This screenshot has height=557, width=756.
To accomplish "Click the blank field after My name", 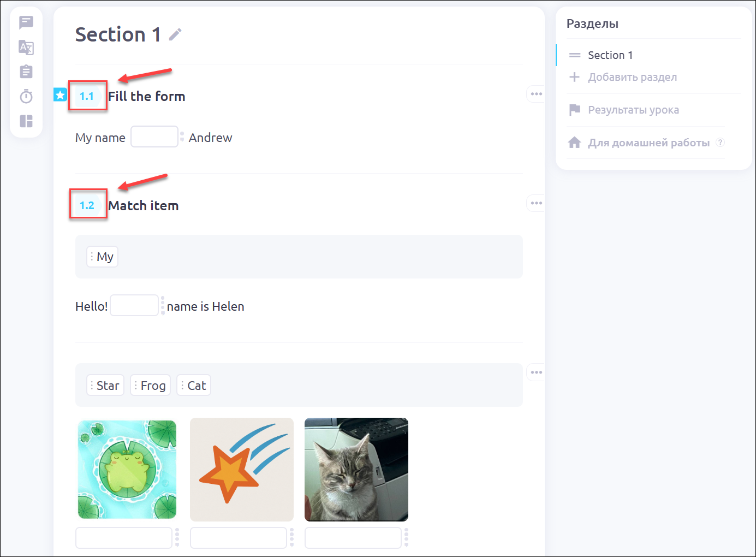I will (x=154, y=137).
